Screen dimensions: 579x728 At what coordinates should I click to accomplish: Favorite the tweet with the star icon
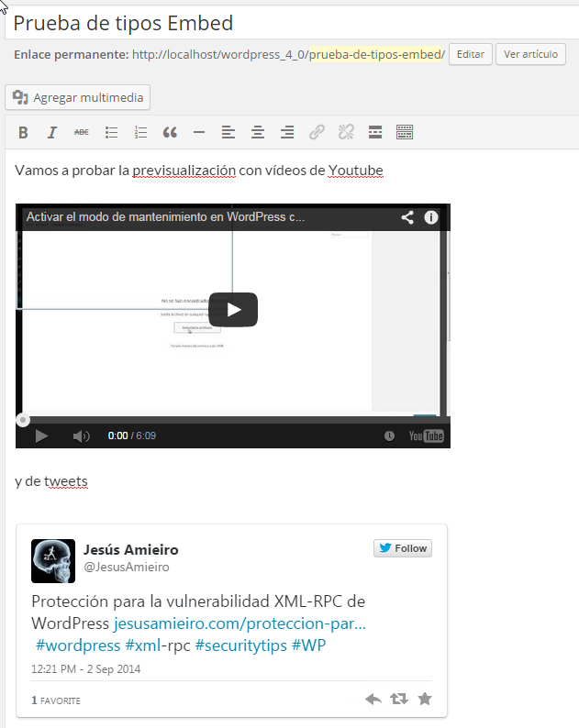tap(425, 699)
